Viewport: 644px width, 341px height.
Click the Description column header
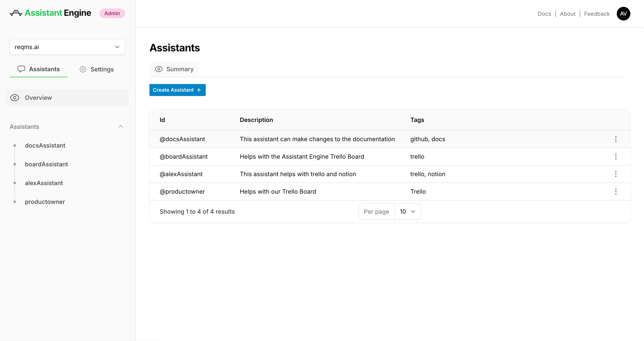pyautogui.click(x=256, y=120)
